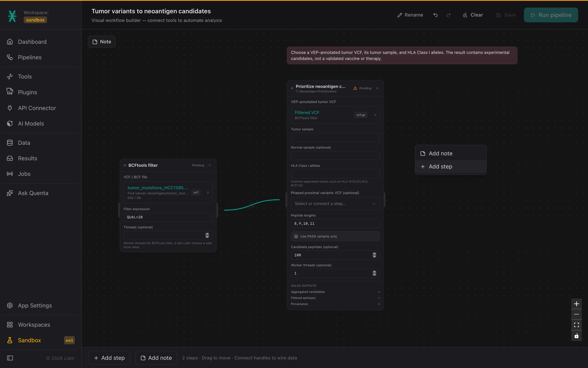Adjust Worker threads stepper in Prioritize step
Viewport: 588px width, 368px height.
coord(374,273)
